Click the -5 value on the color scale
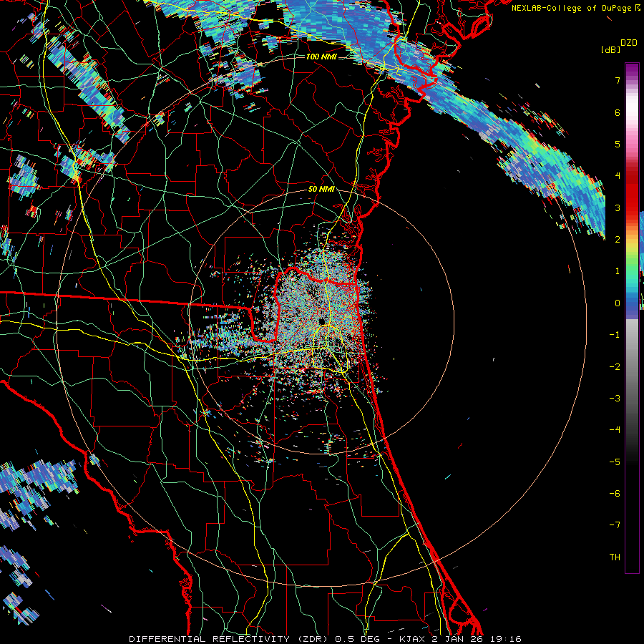 [x=615, y=462]
